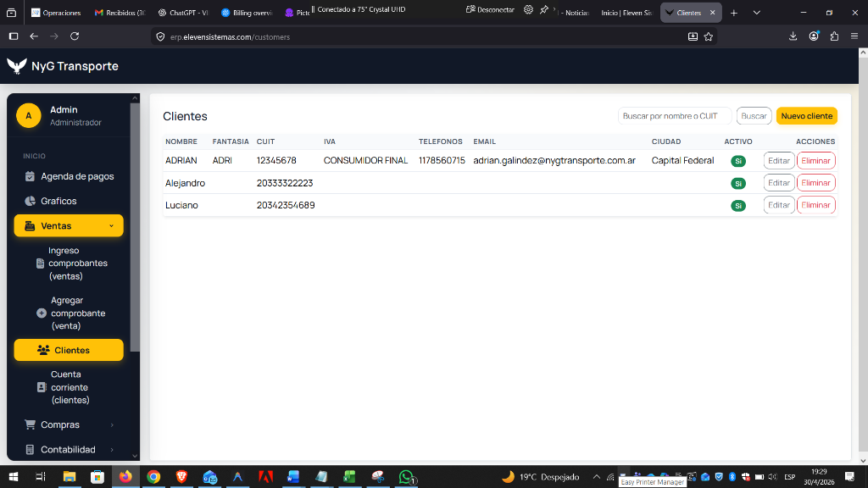Switch to the ChatGPT browser tab
Viewport: 868px width, 488px height.
click(183, 12)
